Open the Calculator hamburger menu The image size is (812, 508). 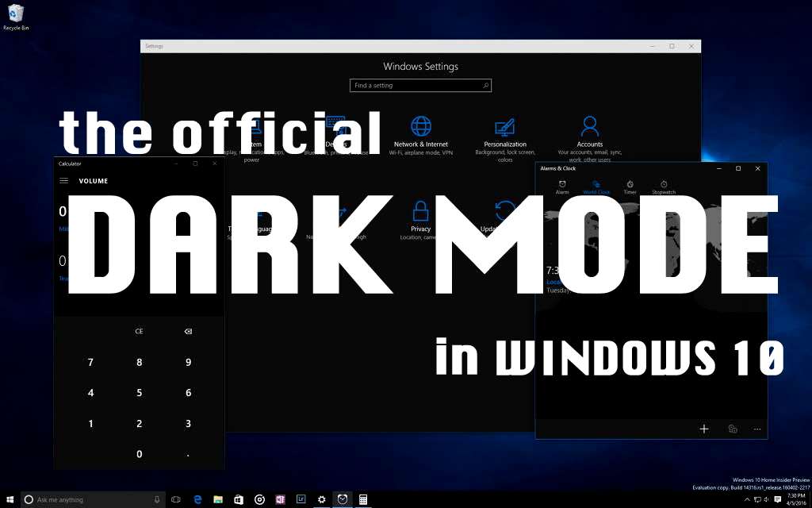[65, 180]
